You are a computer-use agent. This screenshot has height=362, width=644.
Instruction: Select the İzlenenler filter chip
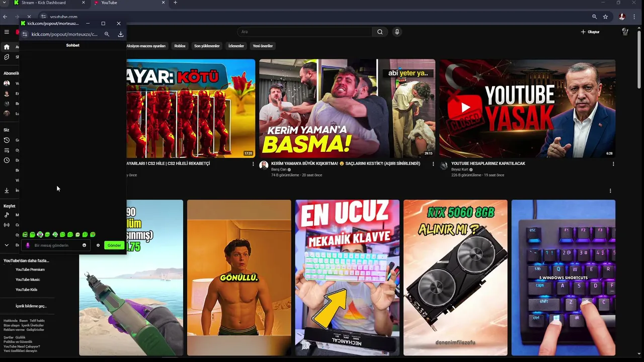[x=236, y=46]
